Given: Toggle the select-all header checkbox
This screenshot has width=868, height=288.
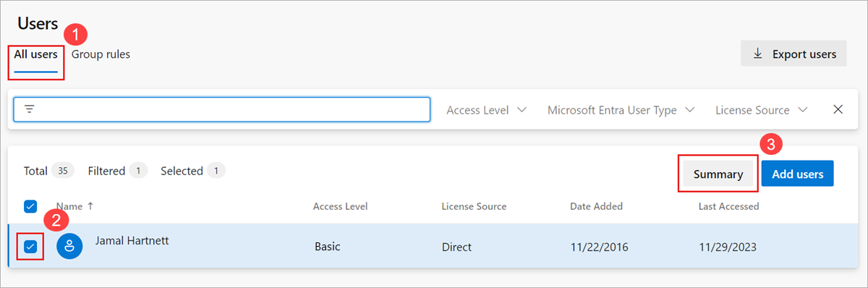Looking at the screenshot, I should point(30,206).
